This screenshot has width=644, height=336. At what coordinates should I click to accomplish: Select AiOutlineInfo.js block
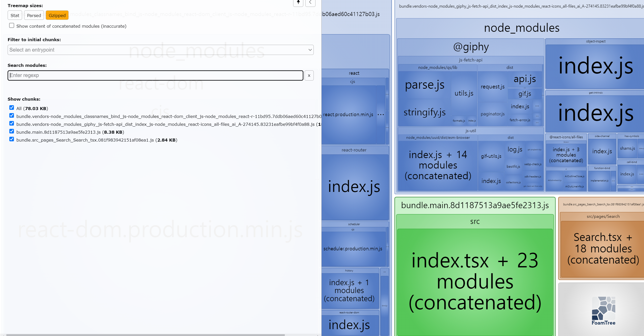pos(574,186)
